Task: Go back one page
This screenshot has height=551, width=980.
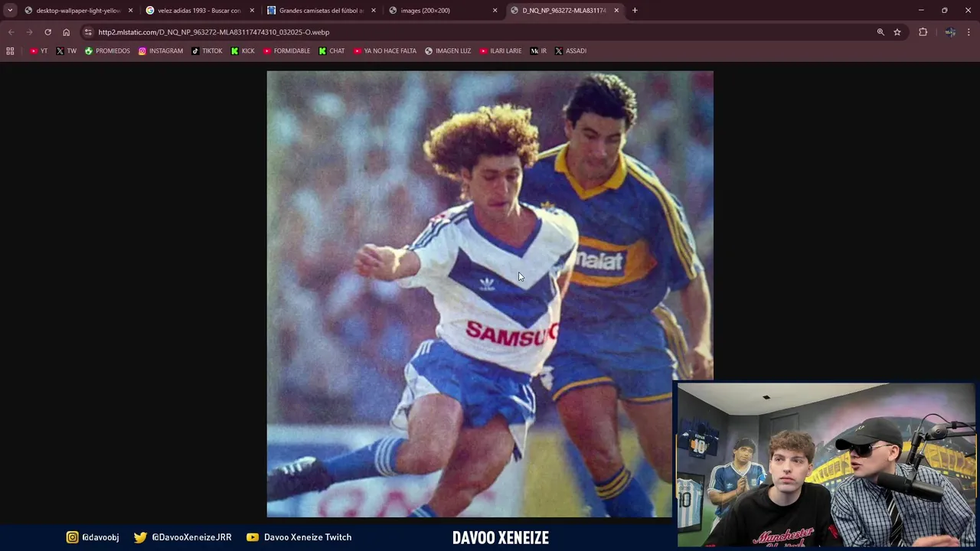Action: click(x=11, y=32)
